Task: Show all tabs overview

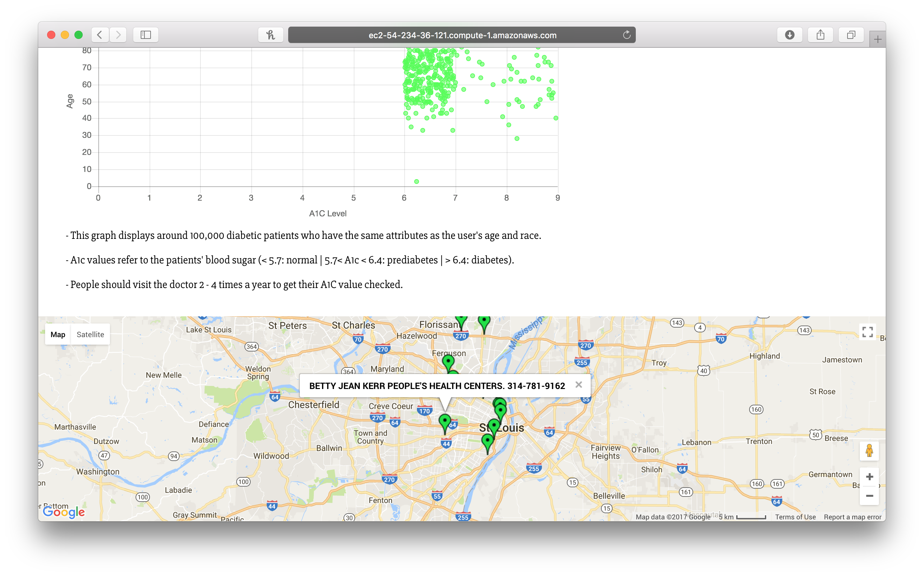Action: pyautogui.click(x=851, y=35)
